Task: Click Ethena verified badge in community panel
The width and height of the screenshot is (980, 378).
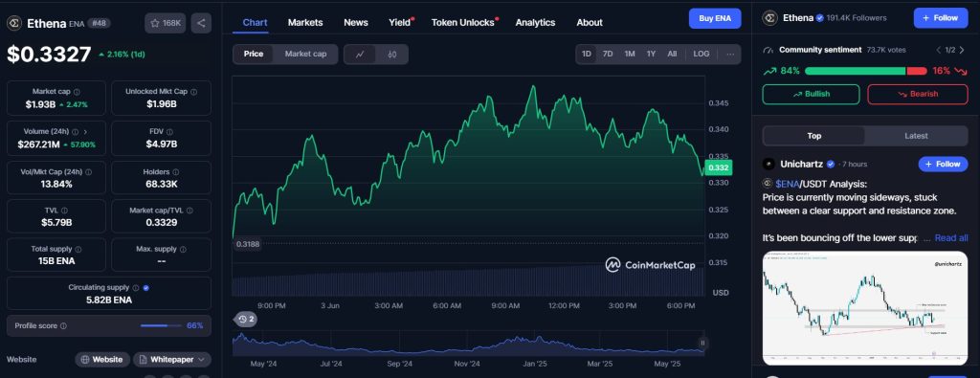Action: pyautogui.click(x=819, y=18)
